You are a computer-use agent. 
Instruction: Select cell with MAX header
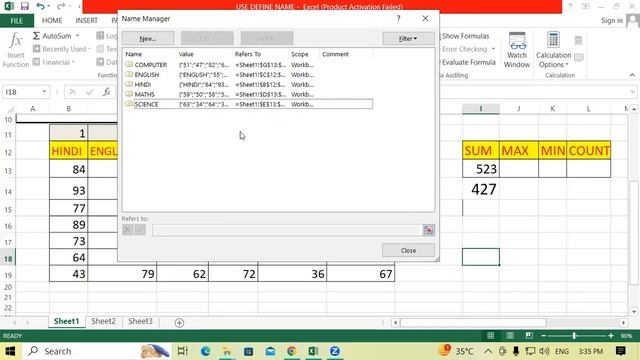point(519,151)
